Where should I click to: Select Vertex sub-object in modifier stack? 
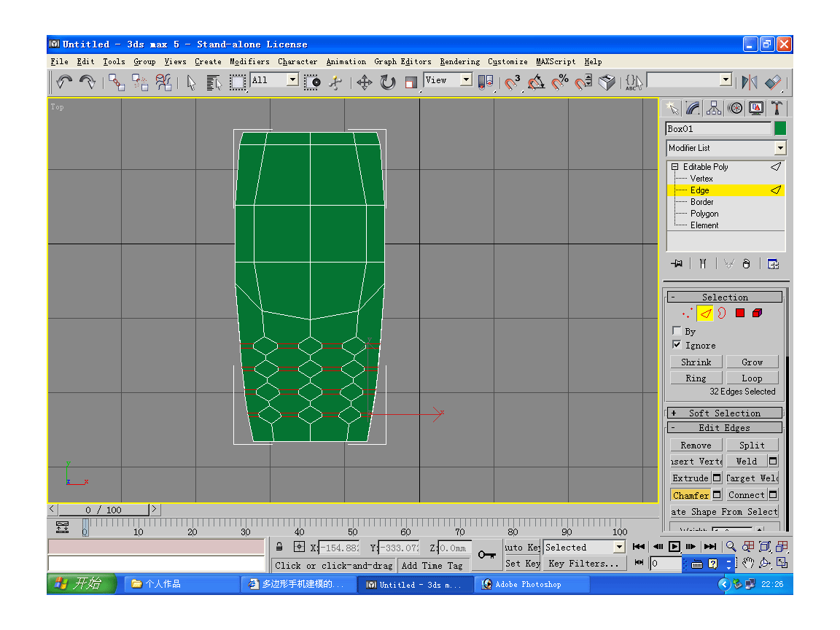[701, 179]
